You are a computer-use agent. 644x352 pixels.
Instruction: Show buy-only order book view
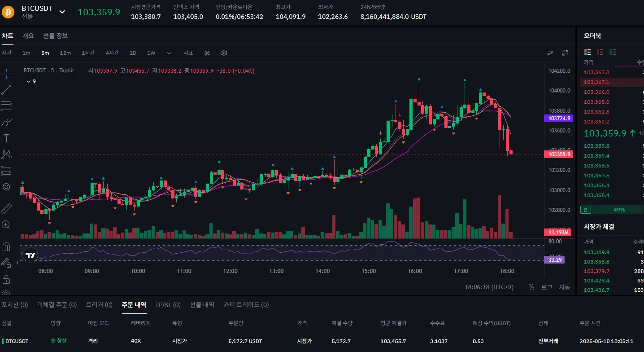pyautogui.click(x=613, y=52)
